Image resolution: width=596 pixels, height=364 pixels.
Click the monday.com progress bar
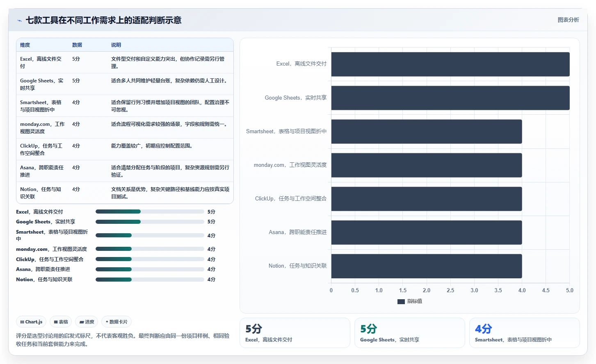[x=150, y=249]
